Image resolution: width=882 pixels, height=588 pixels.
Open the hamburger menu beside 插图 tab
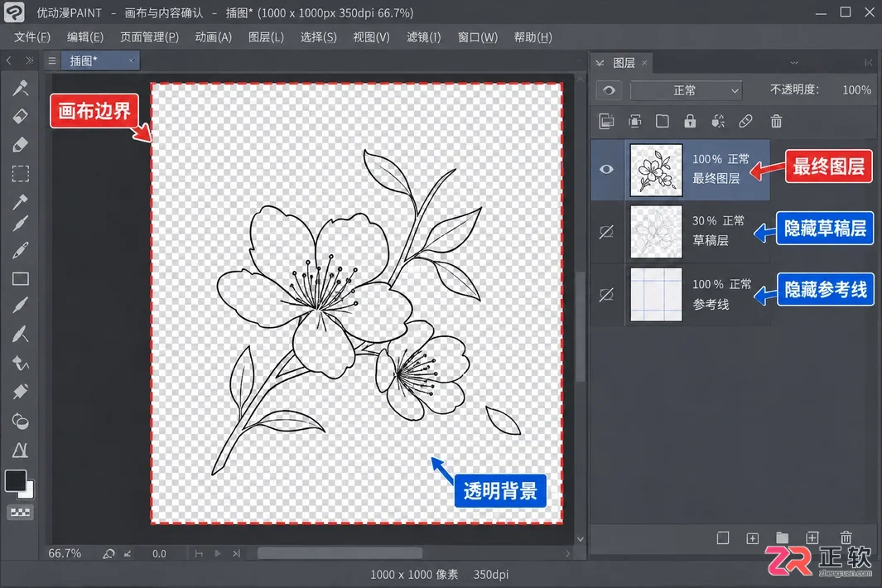(x=51, y=60)
